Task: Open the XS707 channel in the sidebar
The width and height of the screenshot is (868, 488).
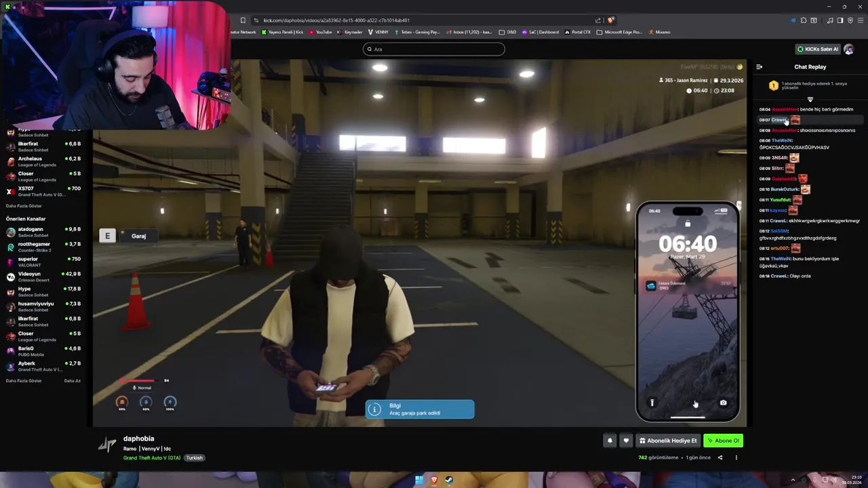Action: point(43,191)
